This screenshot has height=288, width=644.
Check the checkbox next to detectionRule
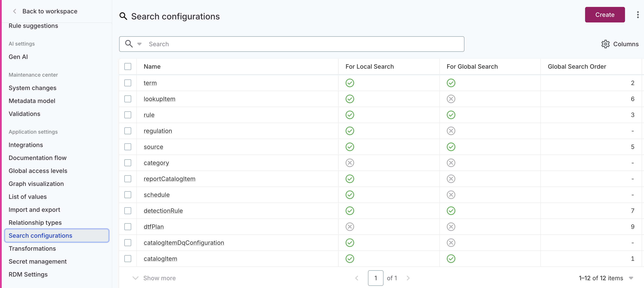coord(128,210)
